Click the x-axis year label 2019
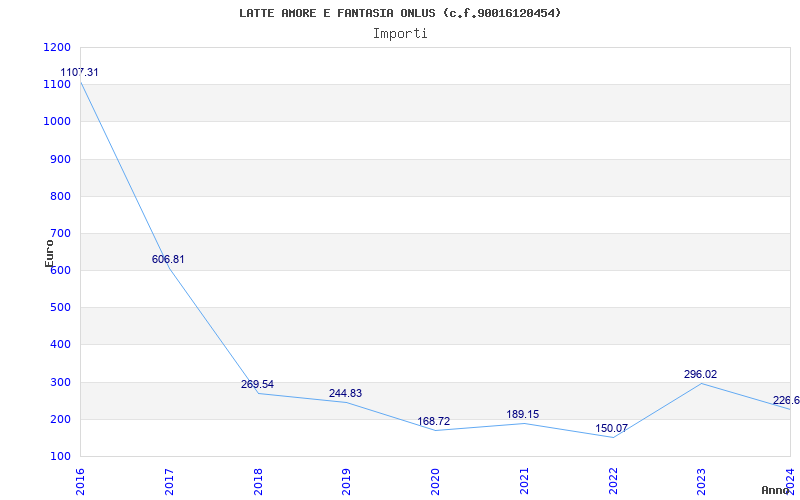This screenshot has height=500, width=800. click(x=346, y=482)
